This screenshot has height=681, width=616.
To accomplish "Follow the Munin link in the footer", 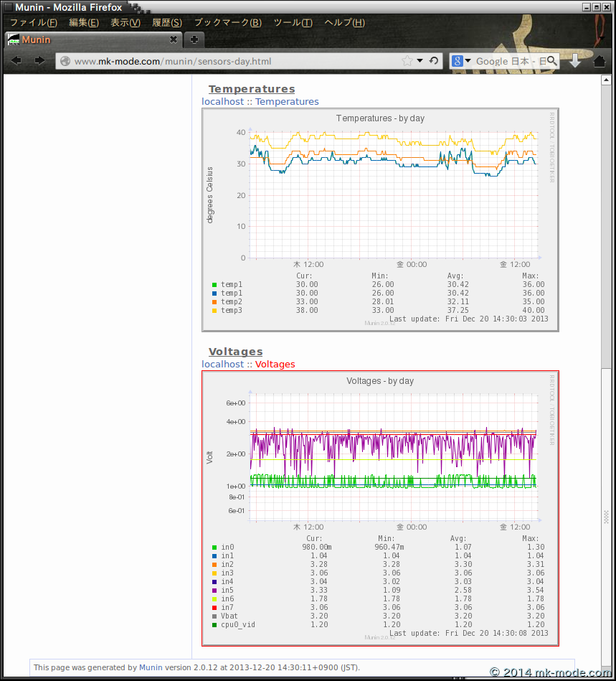I will [151, 667].
